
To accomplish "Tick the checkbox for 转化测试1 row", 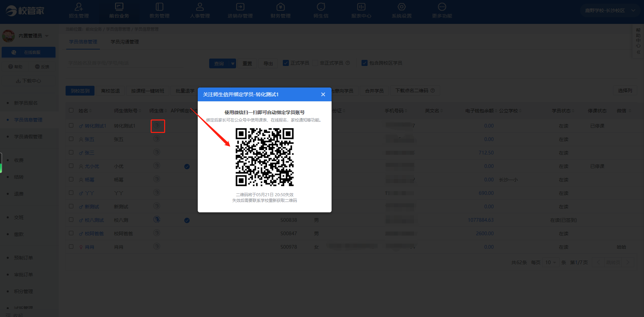I will pos(71,126).
